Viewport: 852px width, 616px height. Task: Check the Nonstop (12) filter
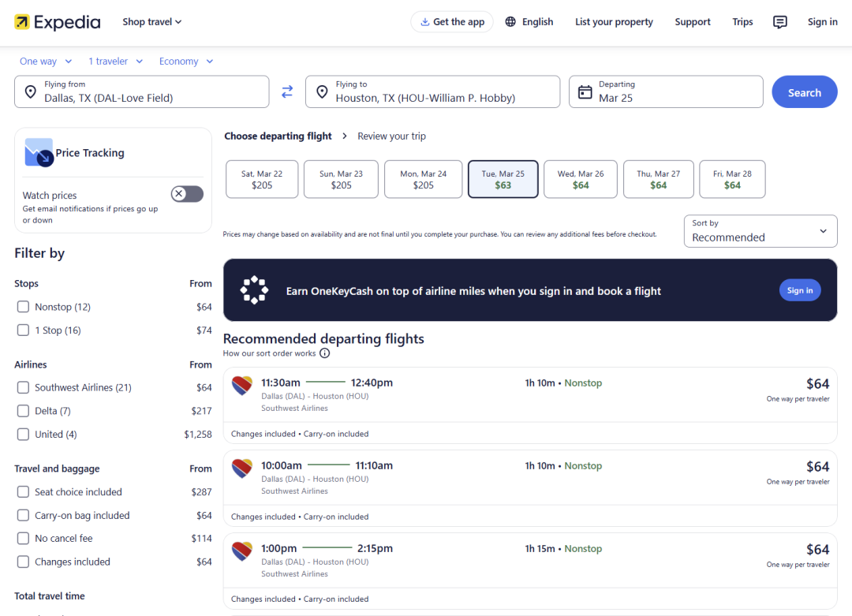tap(23, 307)
